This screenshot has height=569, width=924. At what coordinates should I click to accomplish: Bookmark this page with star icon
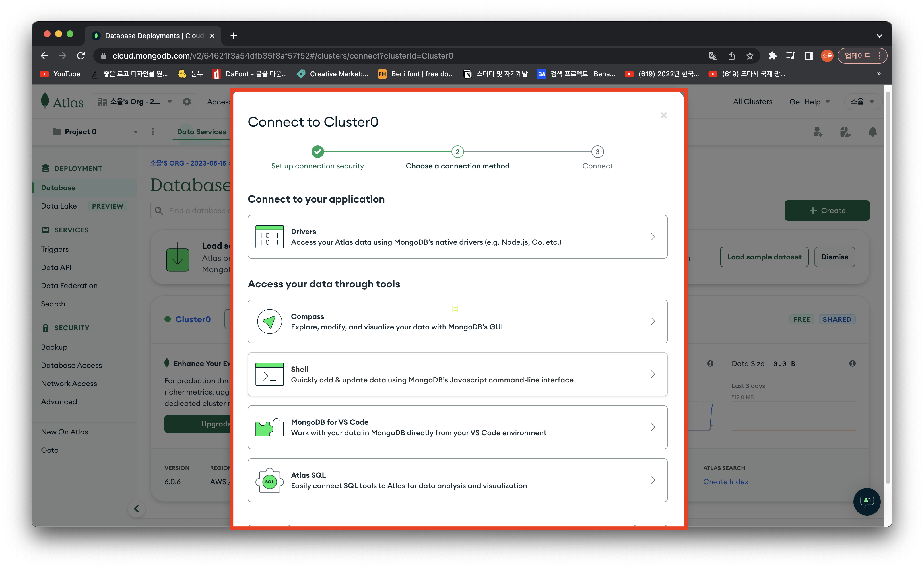tap(749, 56)
